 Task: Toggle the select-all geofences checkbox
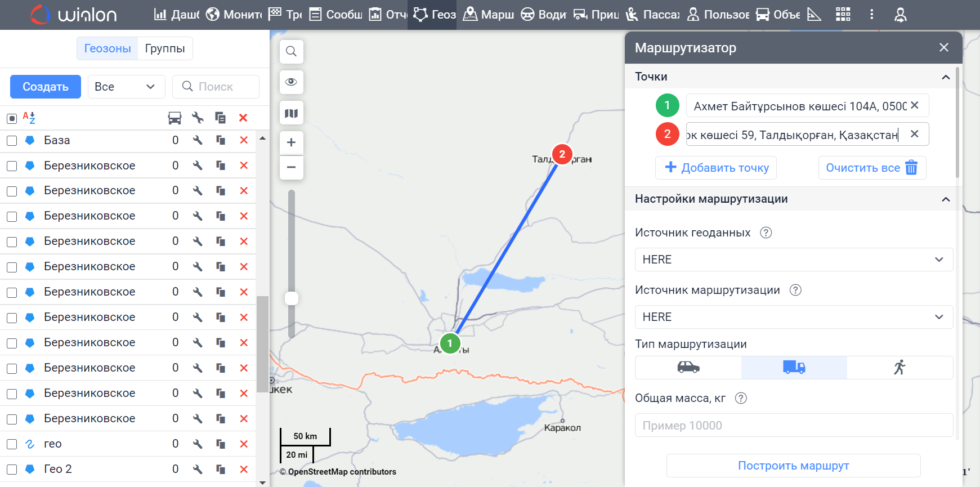tap(12, 118)
